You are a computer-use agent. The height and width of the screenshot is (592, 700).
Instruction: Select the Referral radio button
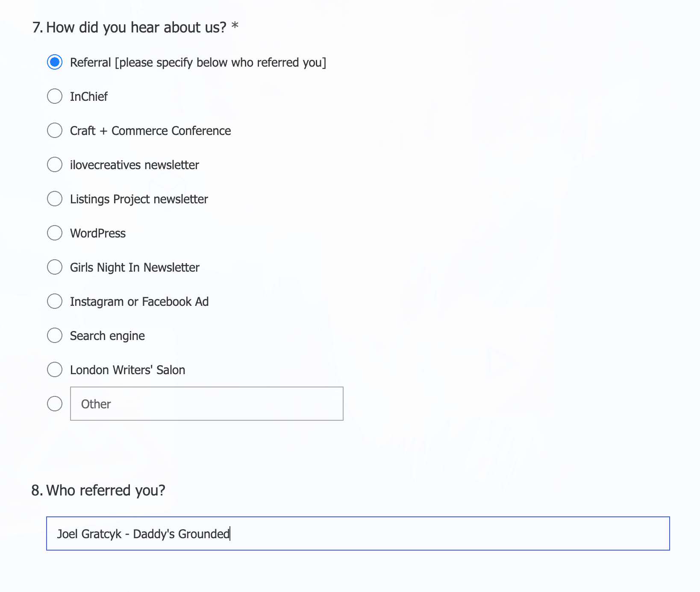55,62
